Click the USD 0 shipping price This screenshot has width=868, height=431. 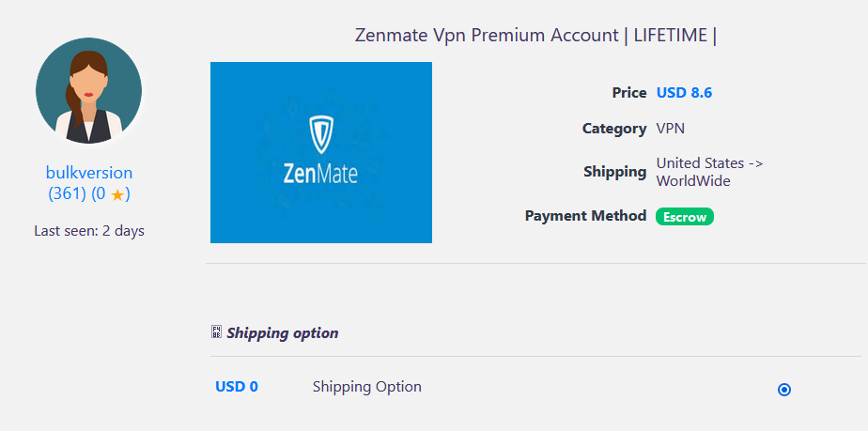pos(236,386)
